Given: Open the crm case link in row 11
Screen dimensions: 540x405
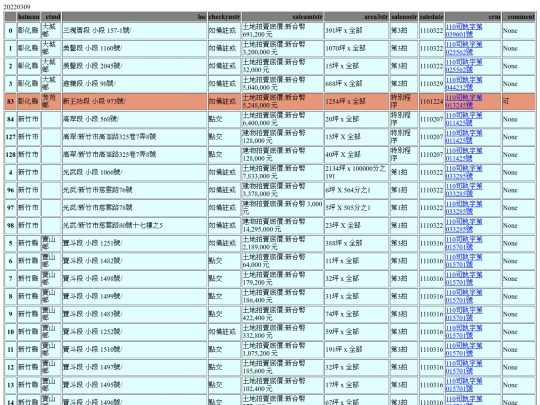Looking at the screenshot, I should pyautogui.click(x=464, y=350).
